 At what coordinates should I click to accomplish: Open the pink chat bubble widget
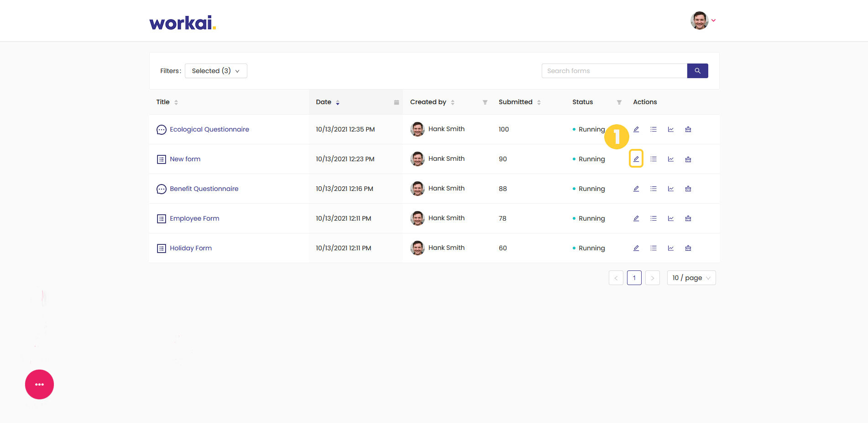tap(39, 384)
